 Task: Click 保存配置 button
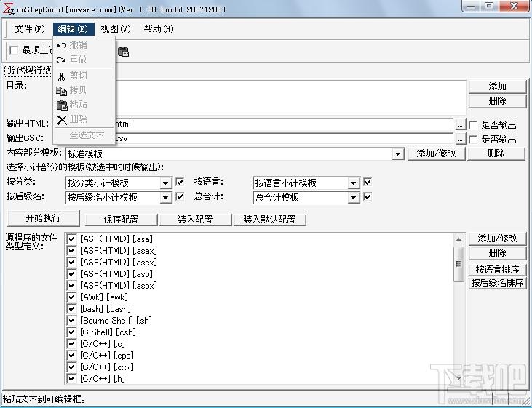[121, 220]
